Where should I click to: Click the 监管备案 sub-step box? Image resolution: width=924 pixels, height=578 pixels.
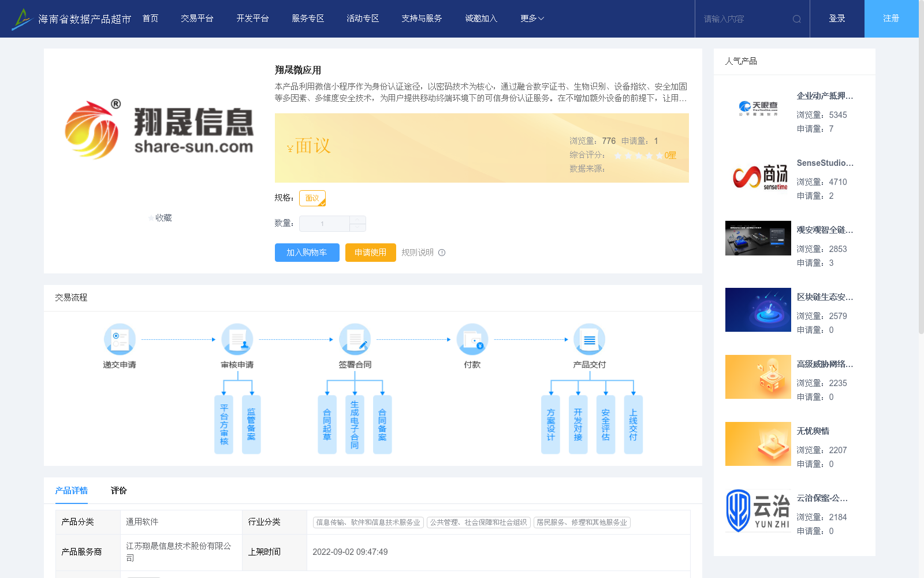coord(251,425)
